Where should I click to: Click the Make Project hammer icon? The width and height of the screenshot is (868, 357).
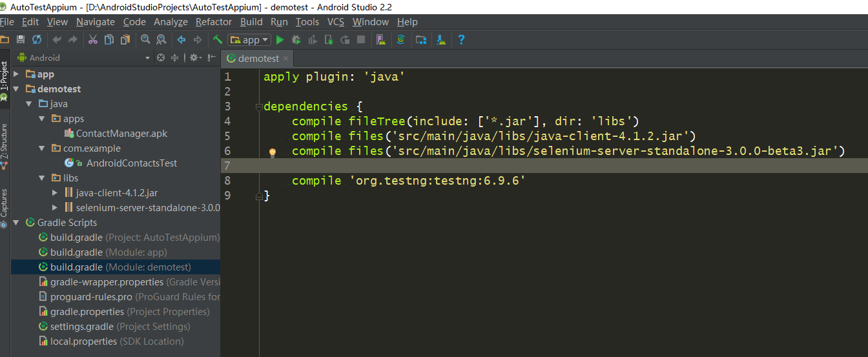(218, 39)
